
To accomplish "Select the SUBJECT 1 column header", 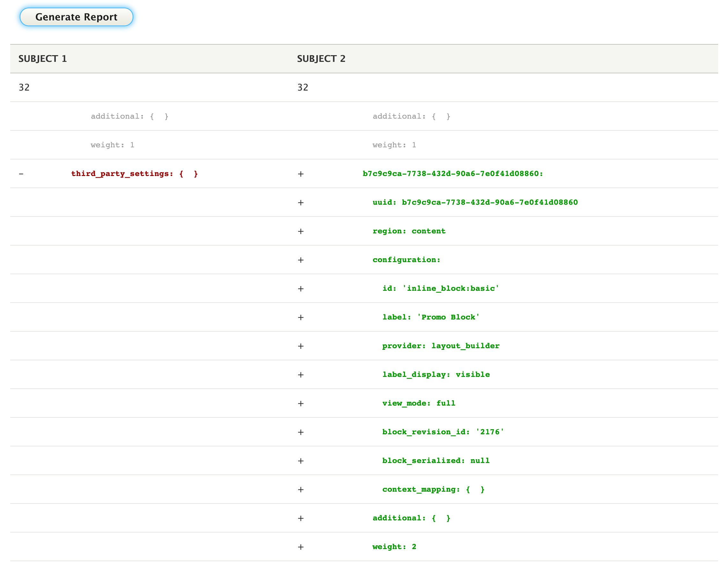I will point(43,58).
